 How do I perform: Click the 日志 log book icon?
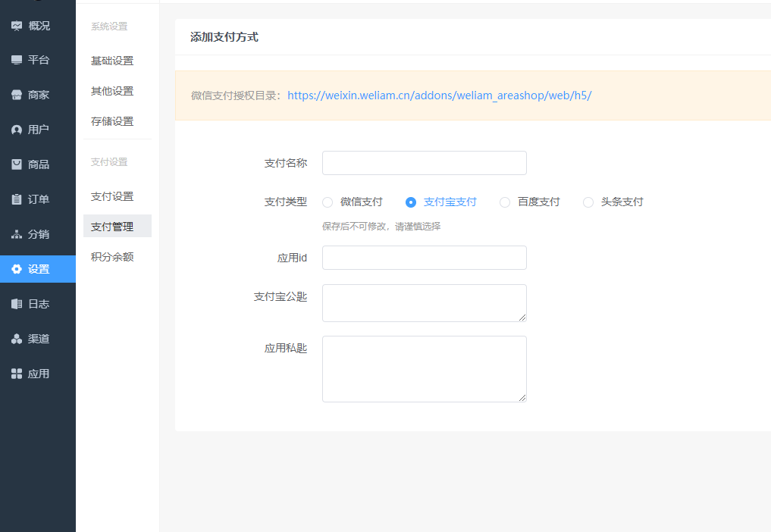pos(17,304)
